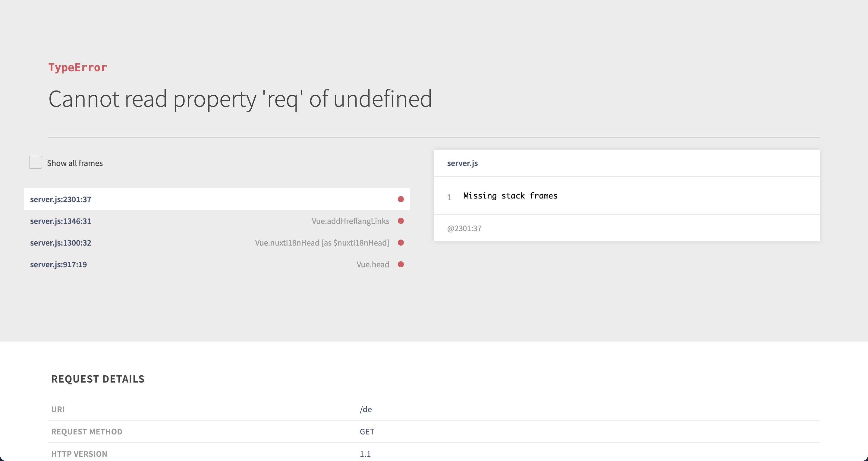Image resolution: width=868 pixels, height=461 pixels.
Task: Click line number 1 in code panel
Action: [x=449, y=197]
